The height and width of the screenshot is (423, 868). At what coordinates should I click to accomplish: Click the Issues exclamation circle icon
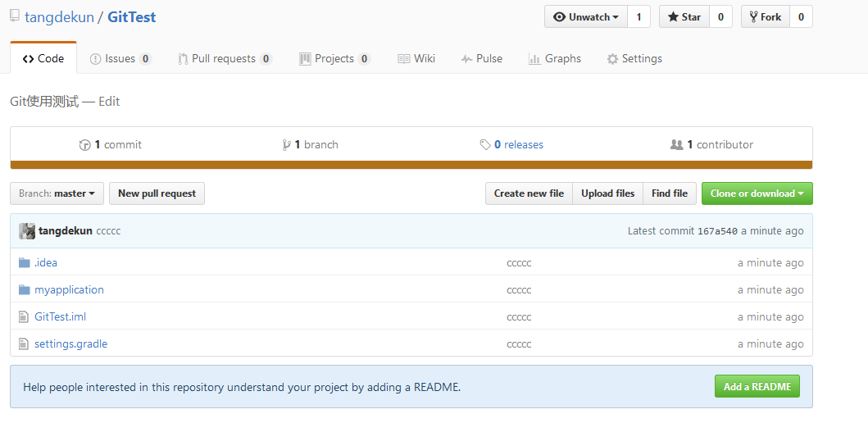pos(95,59)
